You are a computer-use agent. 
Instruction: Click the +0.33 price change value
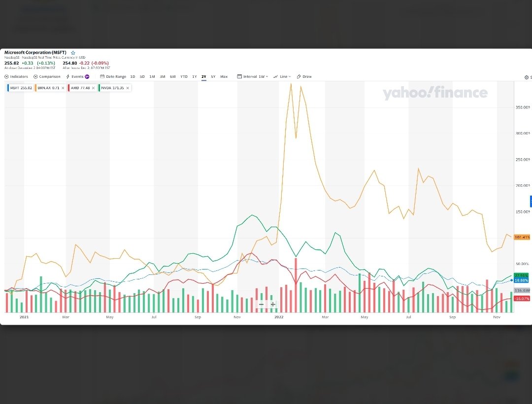point(28,63)
